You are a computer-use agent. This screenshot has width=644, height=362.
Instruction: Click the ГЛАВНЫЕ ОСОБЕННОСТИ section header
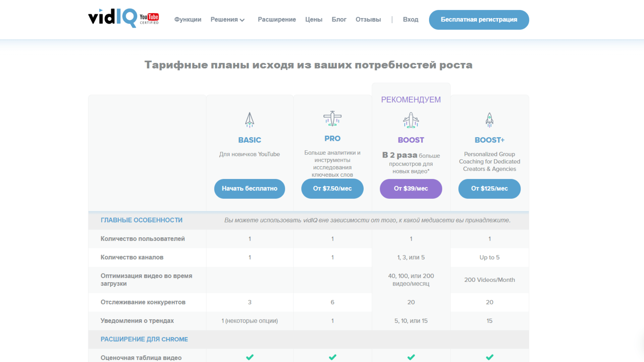pos(142,220)
